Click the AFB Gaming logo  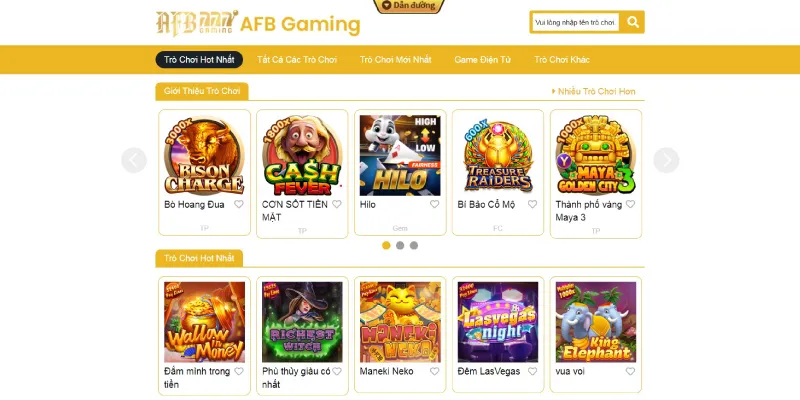click(258, 23)
